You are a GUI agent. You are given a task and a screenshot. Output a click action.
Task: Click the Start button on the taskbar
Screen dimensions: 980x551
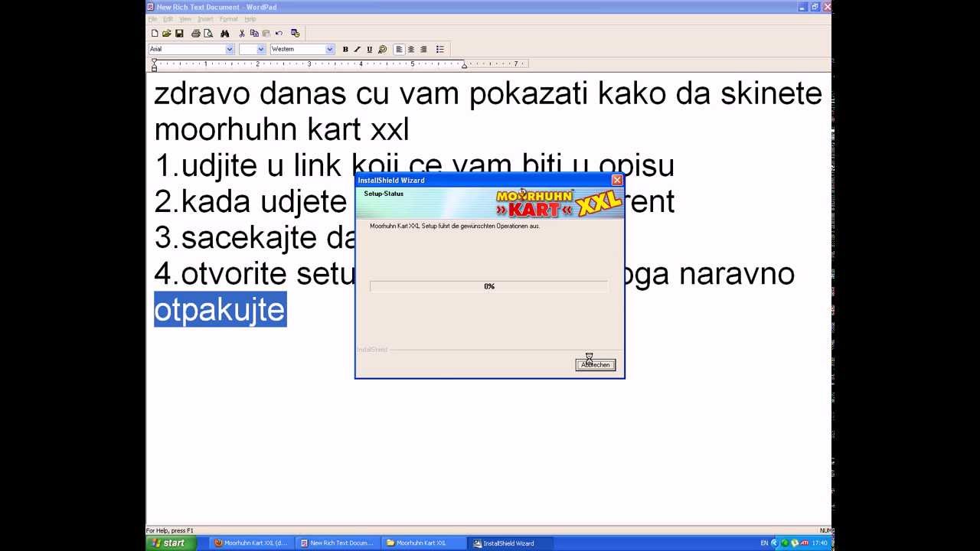point(171,543)
